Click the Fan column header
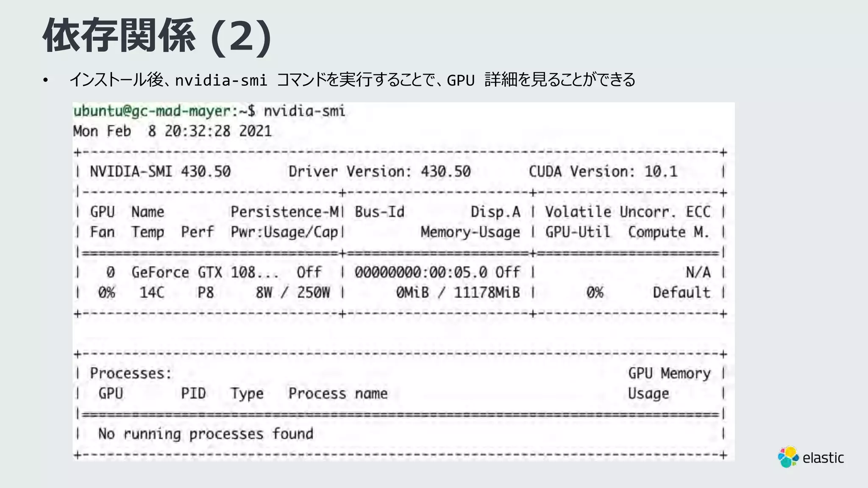The height and width of the screenshot is (488, 868). click(102, 232)
